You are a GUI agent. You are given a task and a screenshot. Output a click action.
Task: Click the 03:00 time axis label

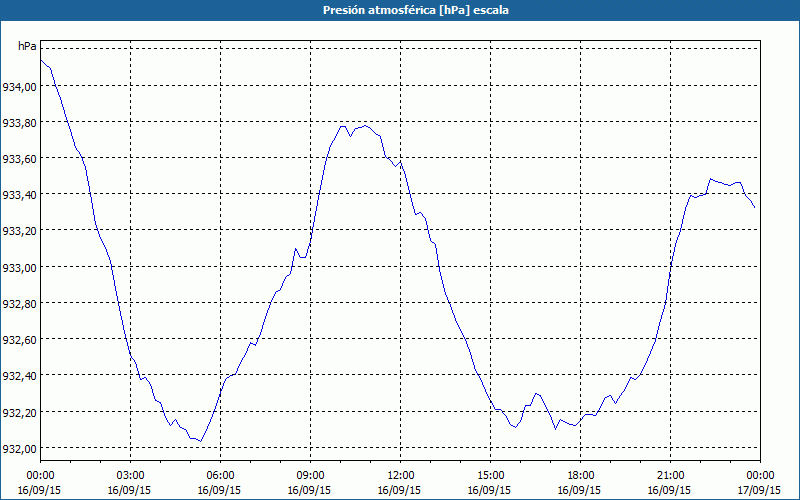point(130,476)
